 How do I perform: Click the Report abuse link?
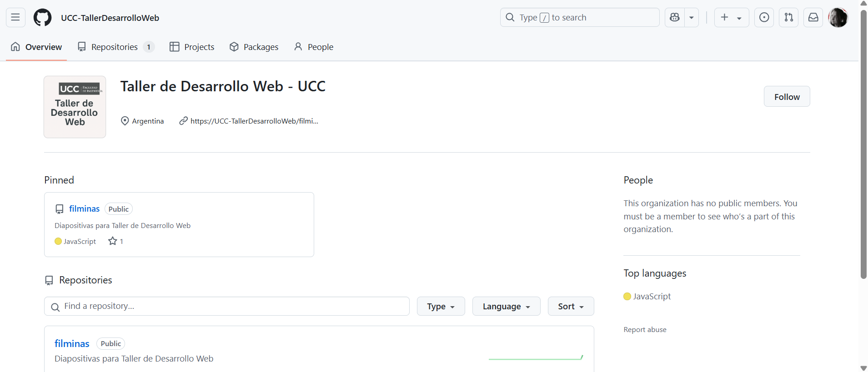(645, 329)
